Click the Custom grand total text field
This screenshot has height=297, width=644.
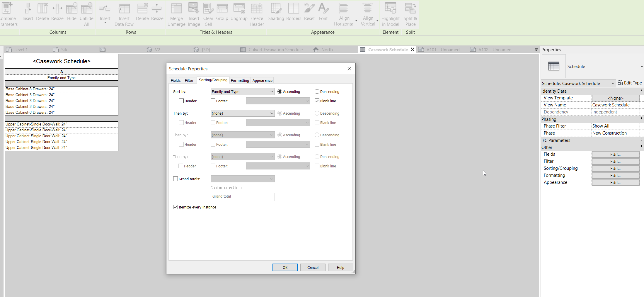(242, 197)
